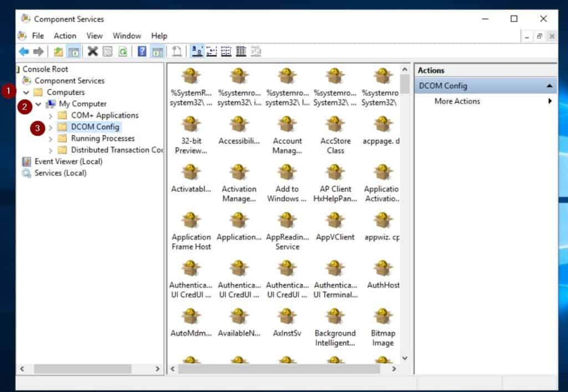This screenshot has width=568, height=392.
Task: Open the Action menu
Action: 65,36
